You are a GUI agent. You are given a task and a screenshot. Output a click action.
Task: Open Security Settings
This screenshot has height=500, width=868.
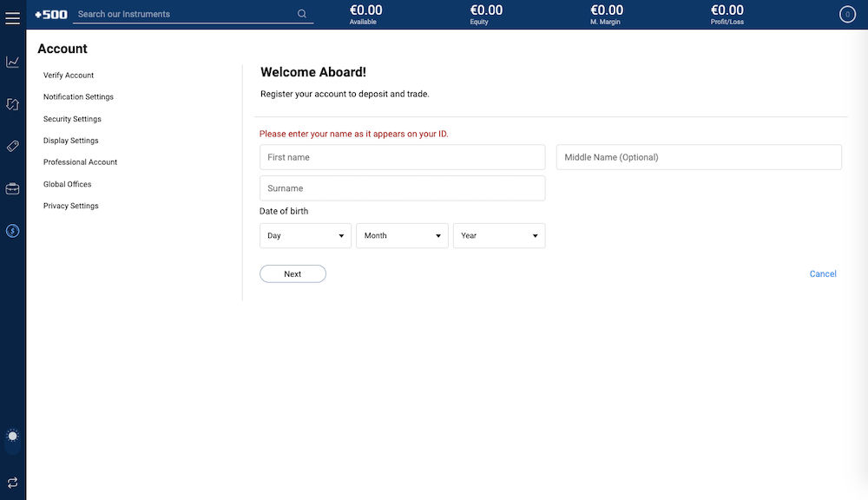point(72,119)
